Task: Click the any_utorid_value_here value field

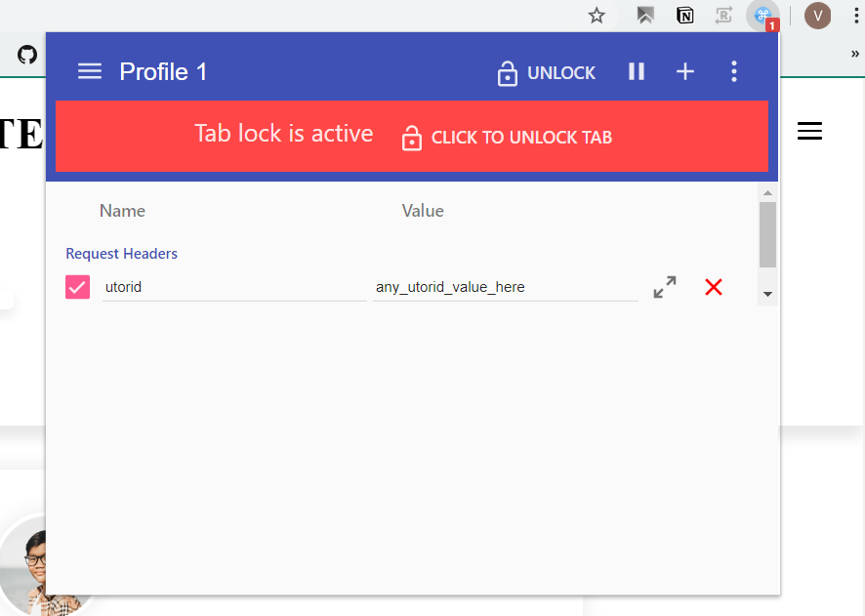Action: click(506, 287)
